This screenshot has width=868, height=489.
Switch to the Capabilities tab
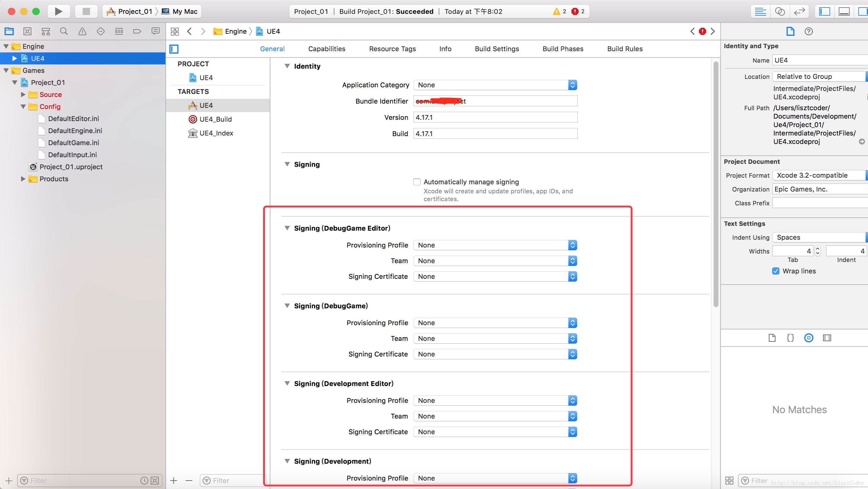coord(326,49)
